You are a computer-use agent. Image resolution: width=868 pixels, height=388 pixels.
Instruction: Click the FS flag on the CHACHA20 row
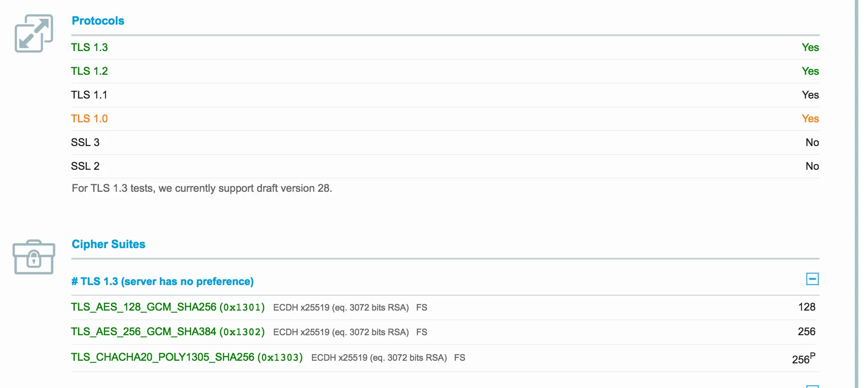coord(460,358)
